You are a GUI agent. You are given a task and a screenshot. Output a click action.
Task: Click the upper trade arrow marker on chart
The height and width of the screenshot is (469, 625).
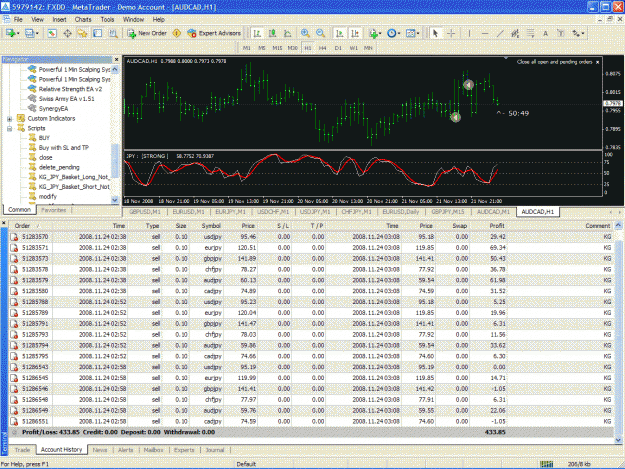click(468, 84)
